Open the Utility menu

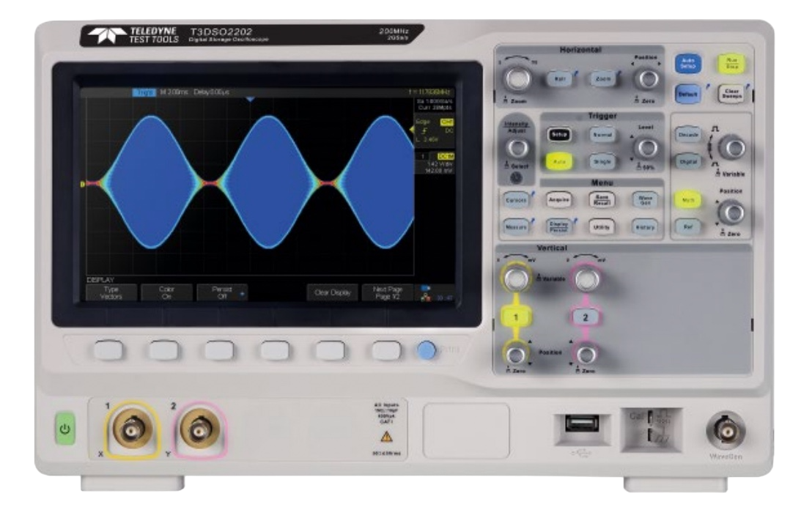coord(602,226)
